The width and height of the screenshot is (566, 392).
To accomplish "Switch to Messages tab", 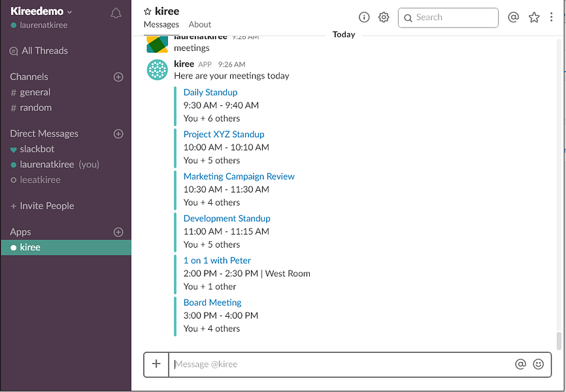I will coord(161,25).
